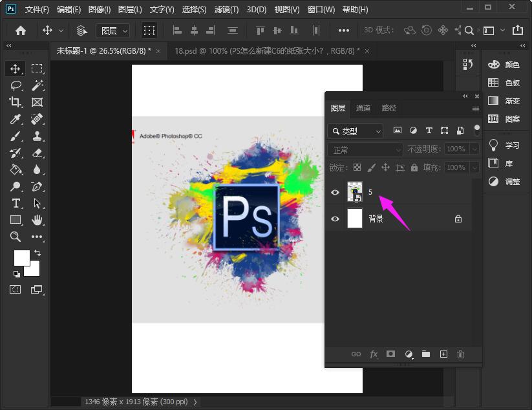Screen dimensions: 532x410
Task: Open the 滤镜(T) menu
Action: tap(226, 10)
